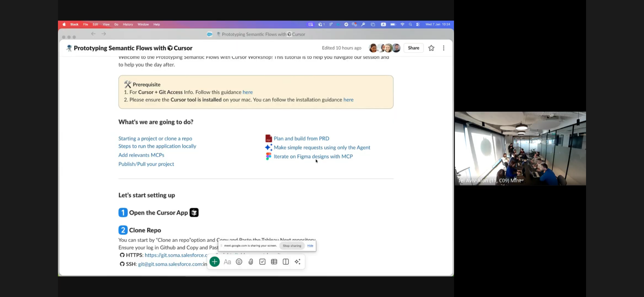Click the HTTPS git.soma.salesforce link
The image size is (644, 297).
point(177,255)
